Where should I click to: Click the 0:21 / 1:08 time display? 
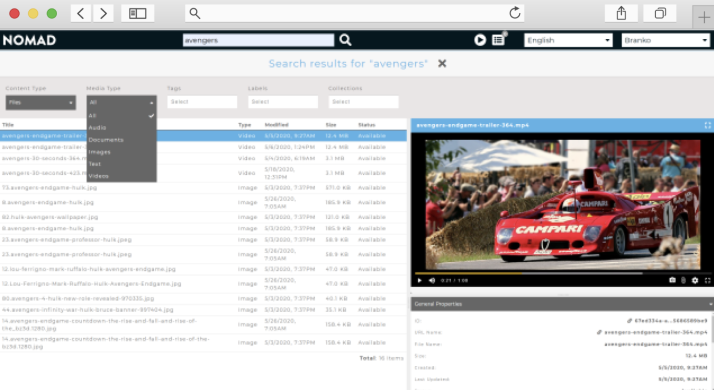454,281
